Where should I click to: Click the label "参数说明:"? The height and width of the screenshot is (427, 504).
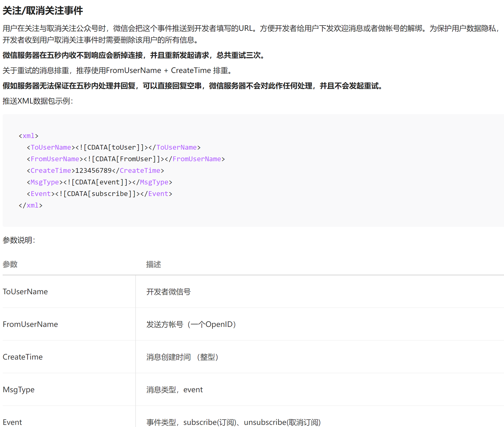click(x=19, y=240)
